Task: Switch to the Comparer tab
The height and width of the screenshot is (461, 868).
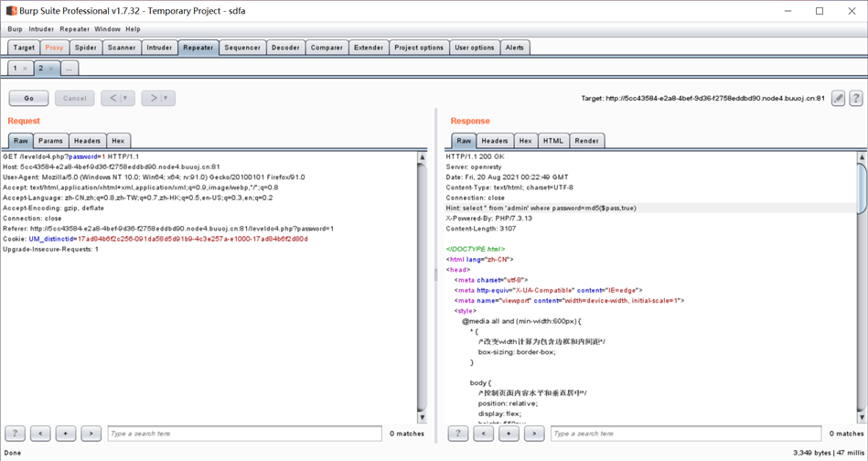Action: coord(327,48)
